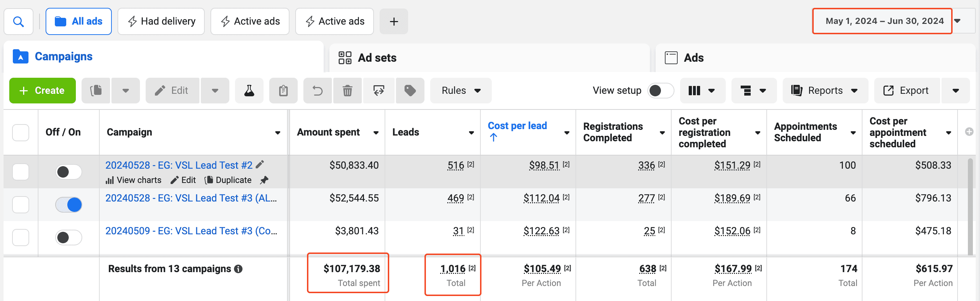Click the plus icon to add column
Viewport: 980px width, 301px height.
(x=969, y=132)
